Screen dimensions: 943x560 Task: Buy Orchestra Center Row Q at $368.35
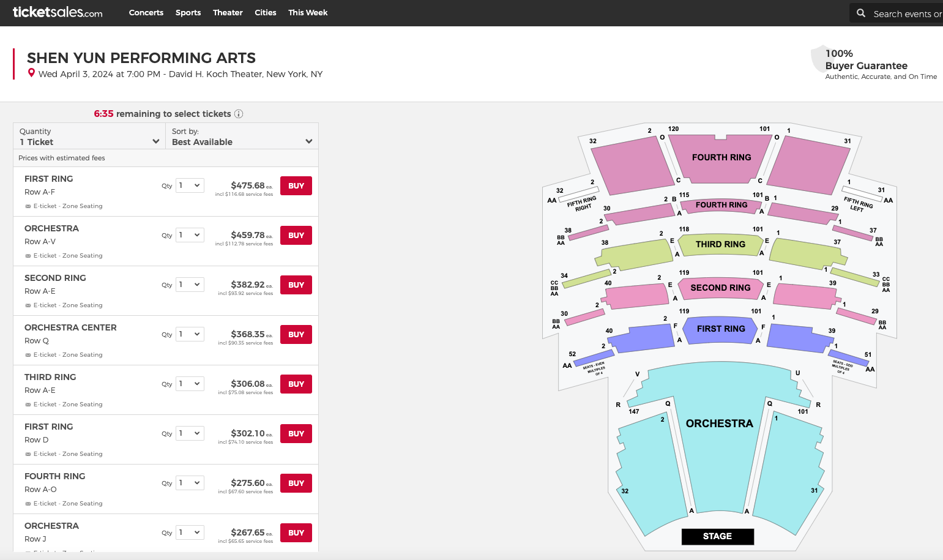(296, 334)
